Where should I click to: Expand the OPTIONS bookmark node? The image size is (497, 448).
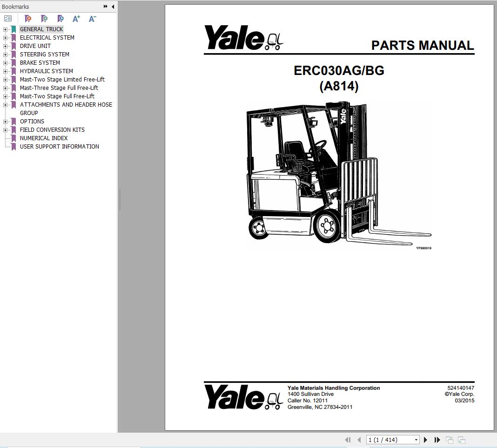(x=4, y=121)
